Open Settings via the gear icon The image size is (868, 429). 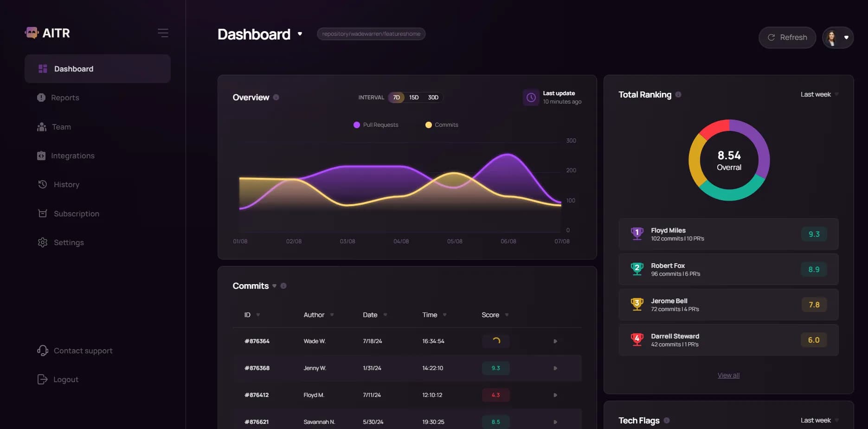[41, 242]
